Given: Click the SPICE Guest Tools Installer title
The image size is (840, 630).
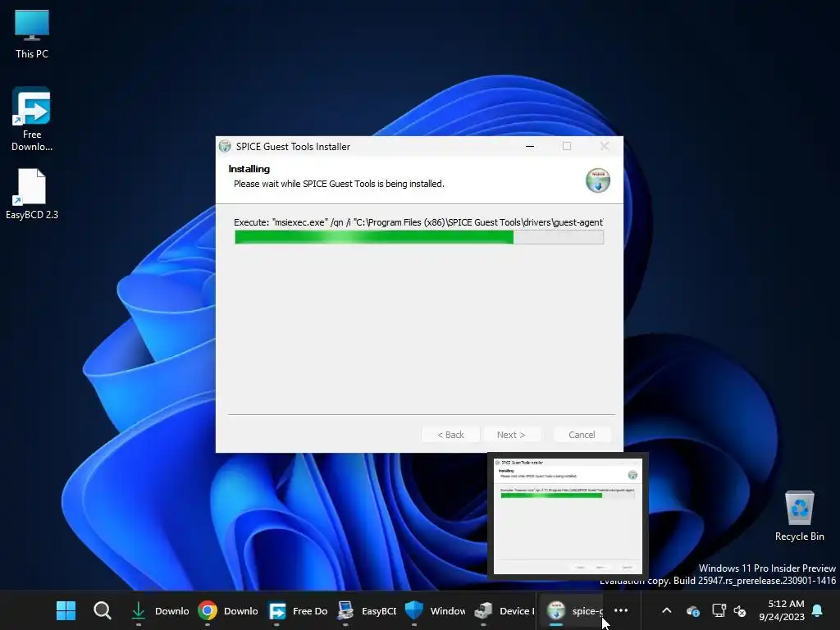Looking at the screenshot, I should click(293, 147).
